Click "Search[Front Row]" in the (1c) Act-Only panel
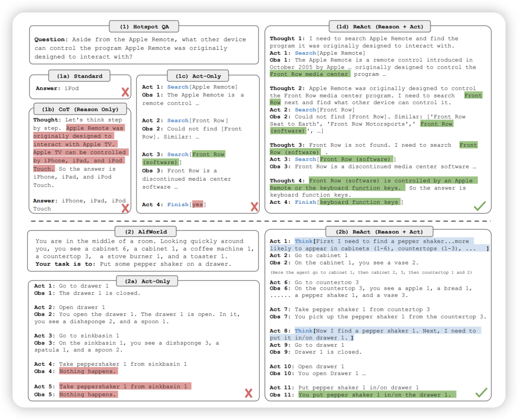This screenshot has height=420, width=518. (198, 120)
